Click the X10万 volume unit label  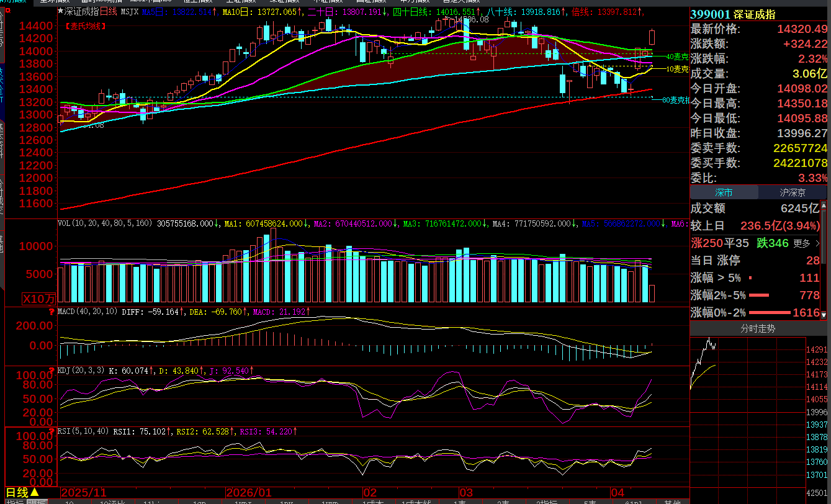tap(39, 298)
